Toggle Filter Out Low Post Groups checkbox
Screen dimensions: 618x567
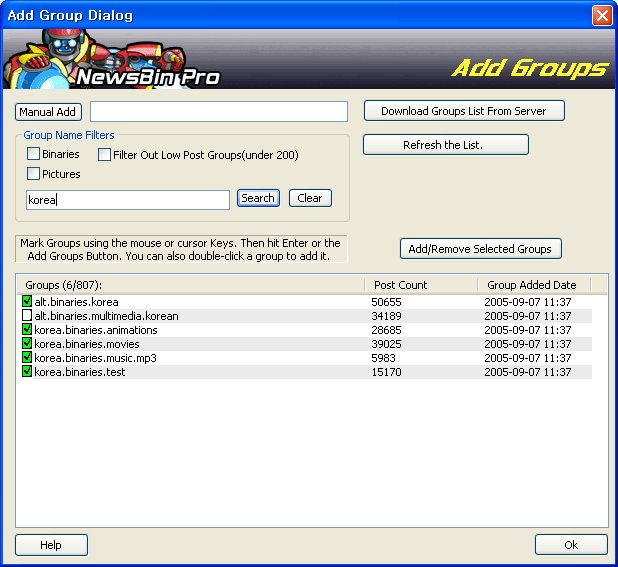point(104,155)
